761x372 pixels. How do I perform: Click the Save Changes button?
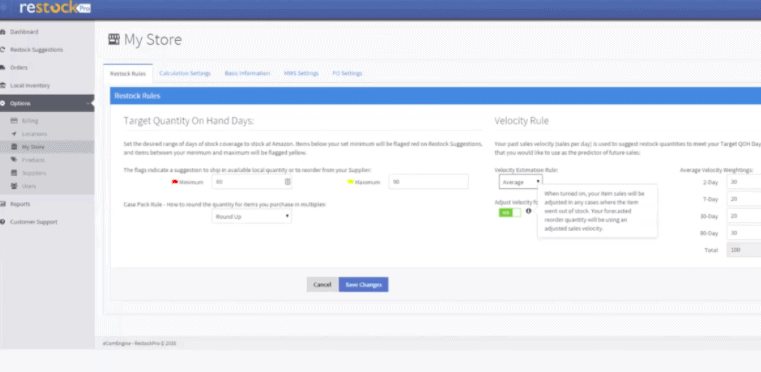[x=364, y=285]
